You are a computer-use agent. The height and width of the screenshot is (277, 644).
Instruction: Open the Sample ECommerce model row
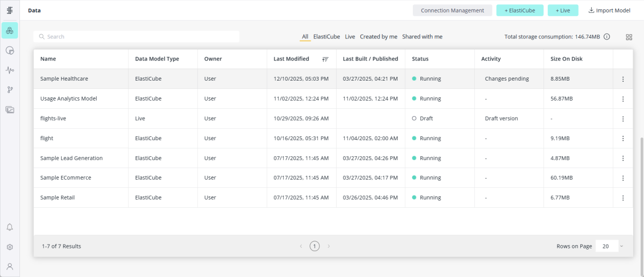tap(66, 178)
